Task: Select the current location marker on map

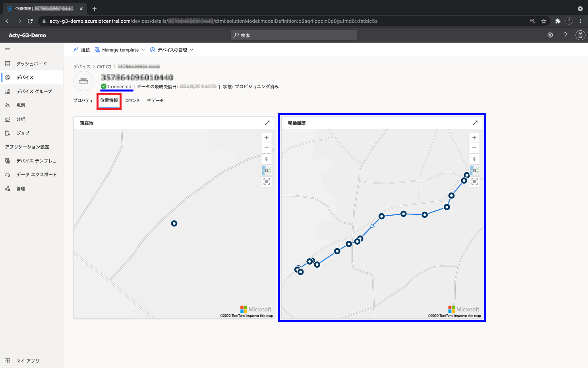Action: coord(174,224)
